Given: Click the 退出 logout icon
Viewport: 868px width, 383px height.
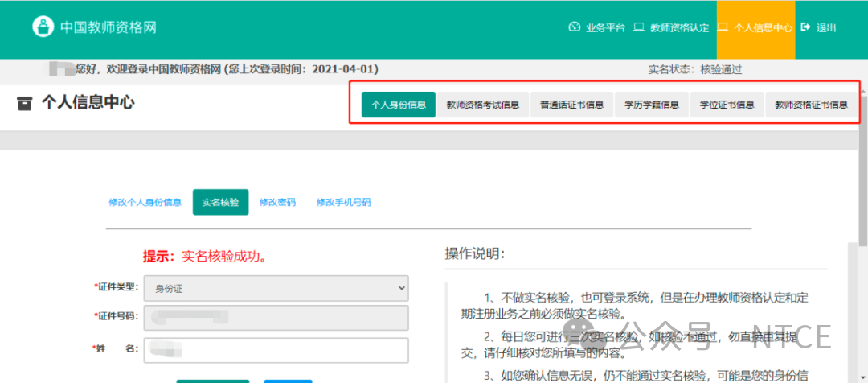Looking at the screenshot, I should click(x=805, y=27).
